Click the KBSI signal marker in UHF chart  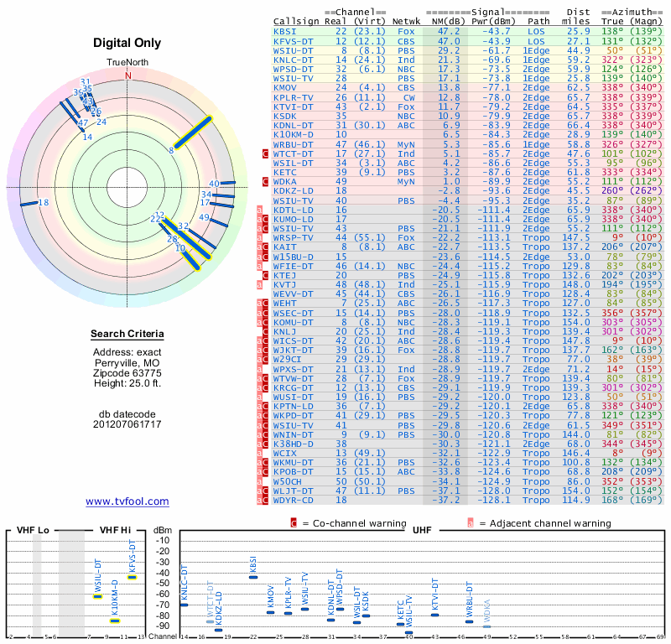point(253,577)
